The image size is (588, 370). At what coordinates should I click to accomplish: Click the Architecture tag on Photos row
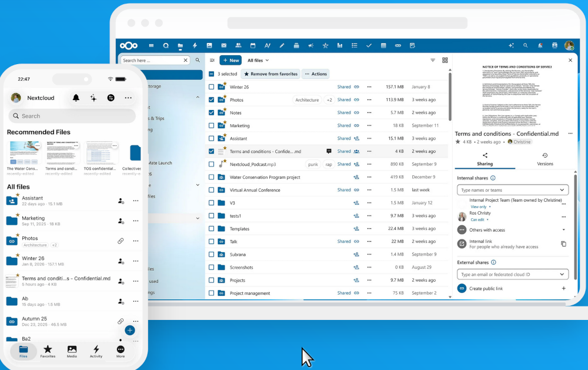[x=307, y=100]
